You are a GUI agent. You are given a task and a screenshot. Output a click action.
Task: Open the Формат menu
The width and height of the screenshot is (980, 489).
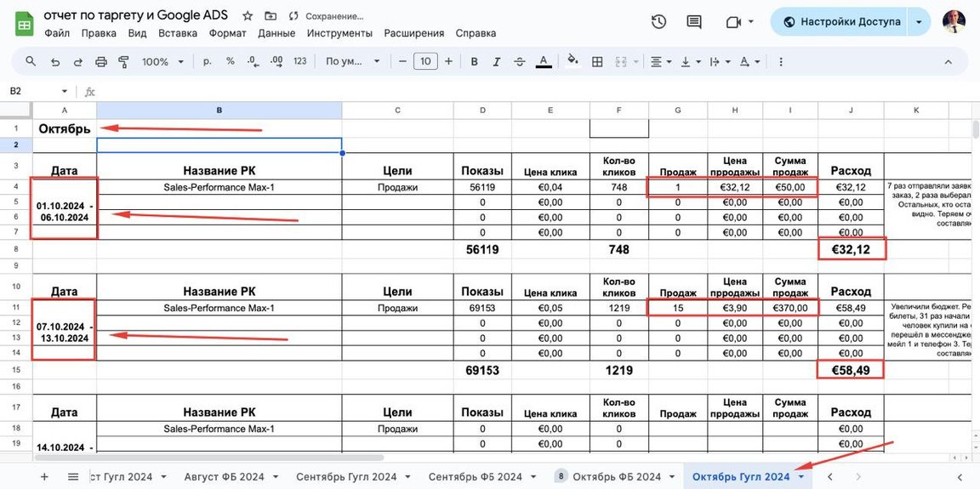pyautogui.click(x=227, y=33)
